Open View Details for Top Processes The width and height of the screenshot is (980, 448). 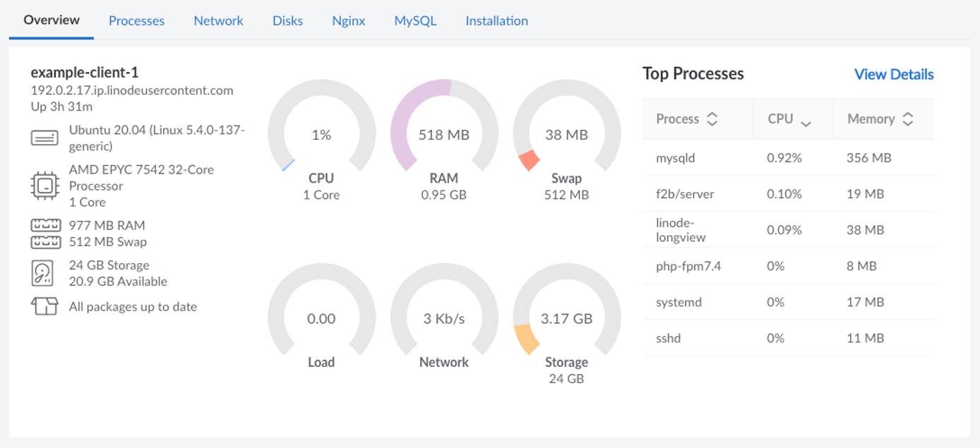pos(894,73)
